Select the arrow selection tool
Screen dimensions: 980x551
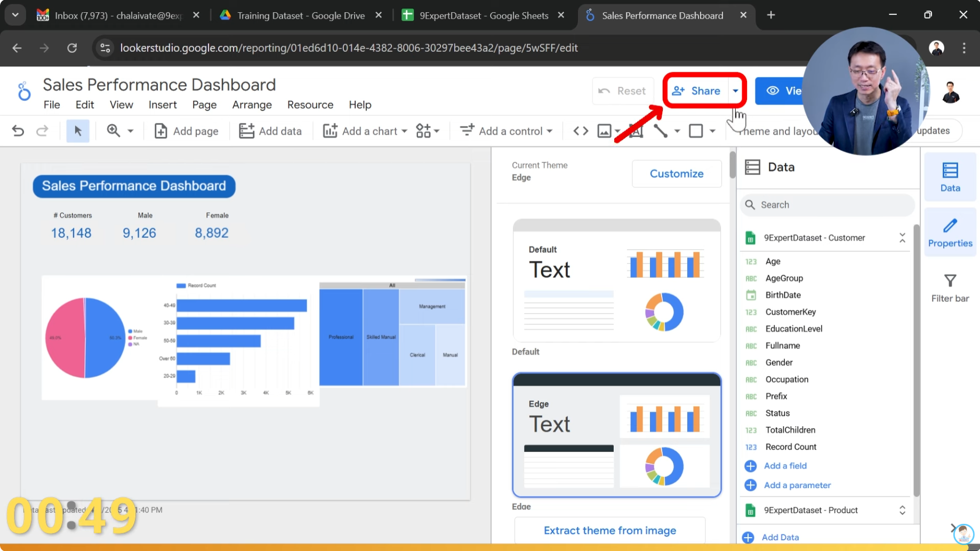point(78,131)
